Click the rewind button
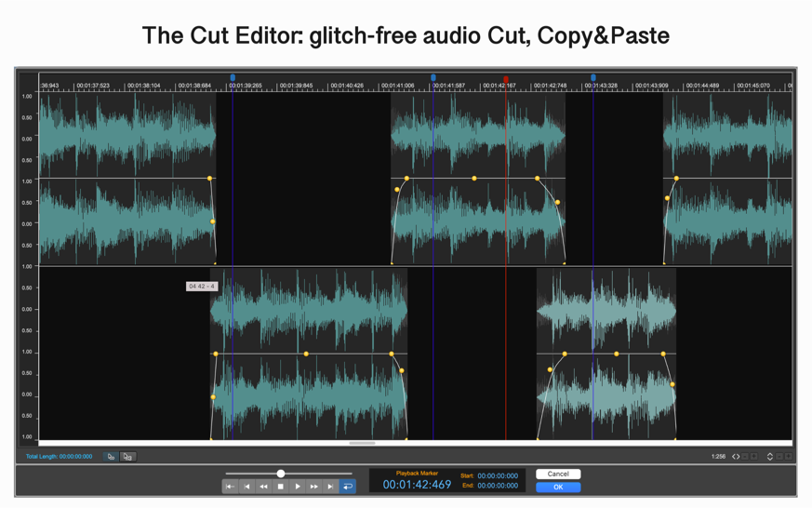The height and width of the screenshot is (508, 812). [x=263, y=487]
